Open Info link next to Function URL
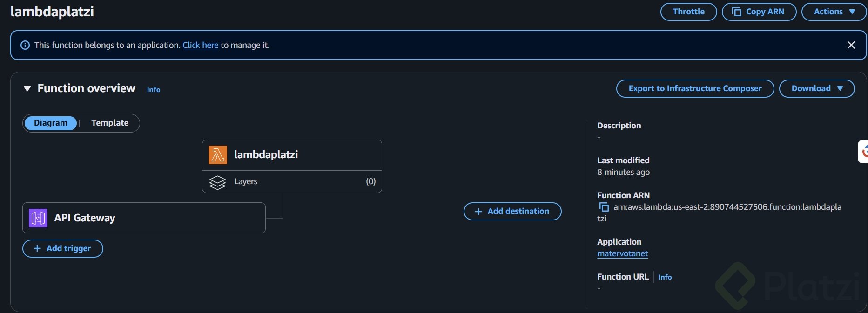This screenshot has width=868, height=313. (x=665, y=277)
